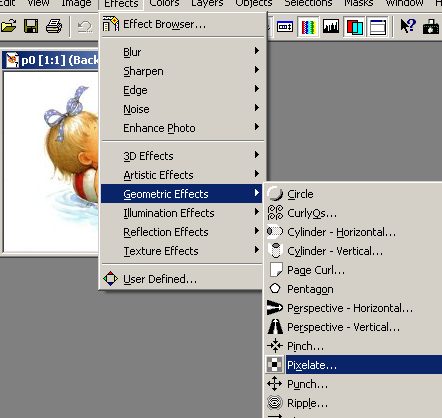The height and width of the screenshot is (418, 442).
Task: Expand the Texture Effects submenu
Action: [x=182, y=251]
